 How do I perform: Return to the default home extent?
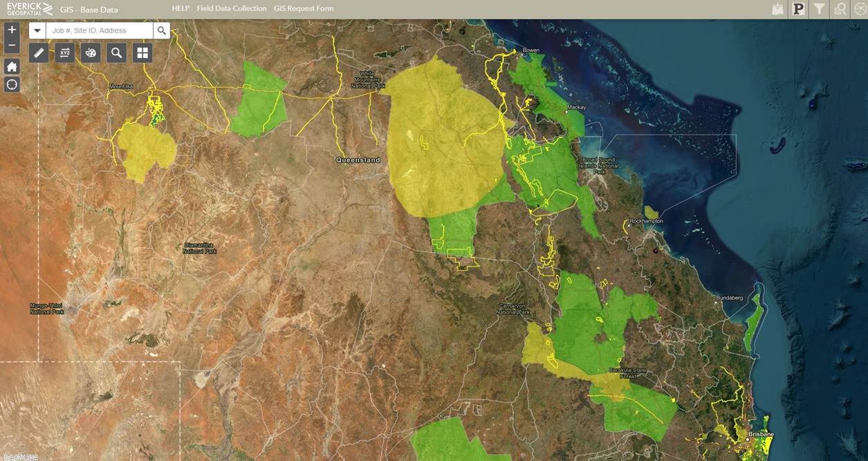point(12,66)
